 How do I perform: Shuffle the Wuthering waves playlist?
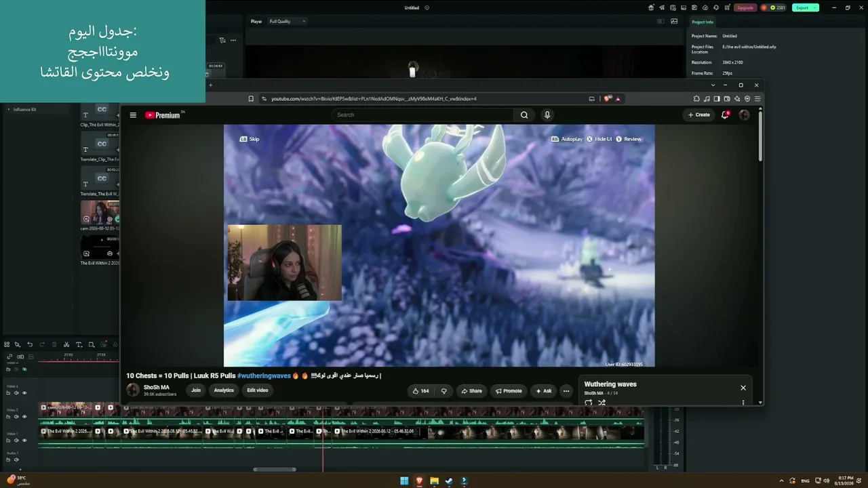601,403
